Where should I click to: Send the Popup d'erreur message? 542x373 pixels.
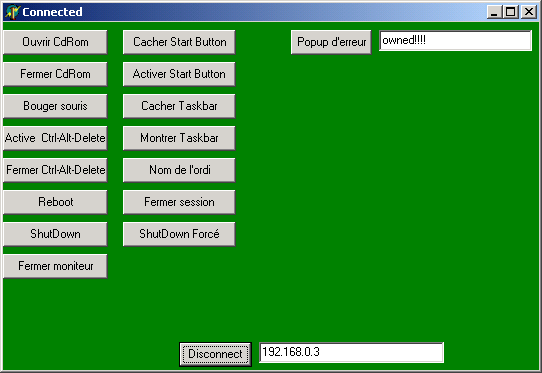[x=331, y=42]
